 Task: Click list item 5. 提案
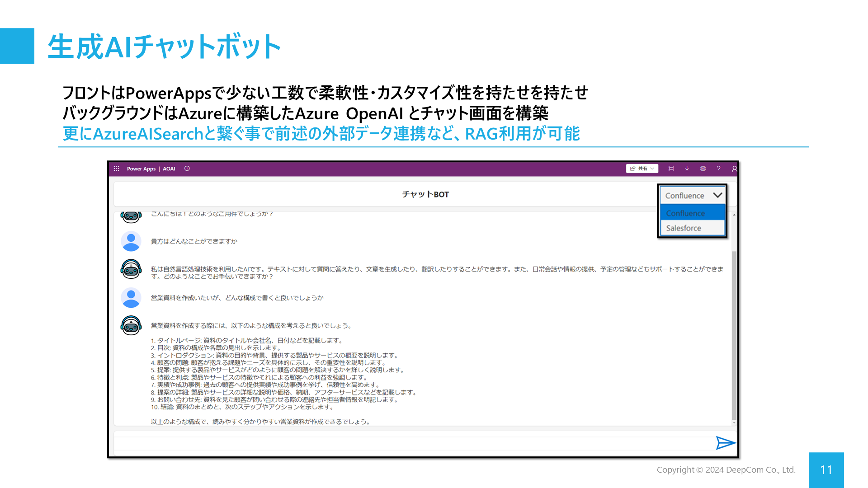point(278,370)
